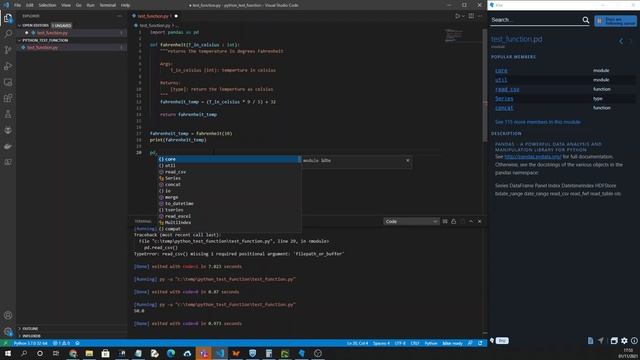Open the Source Control view
Viewport: 640px width, 360px height.
tap(8, 50)
